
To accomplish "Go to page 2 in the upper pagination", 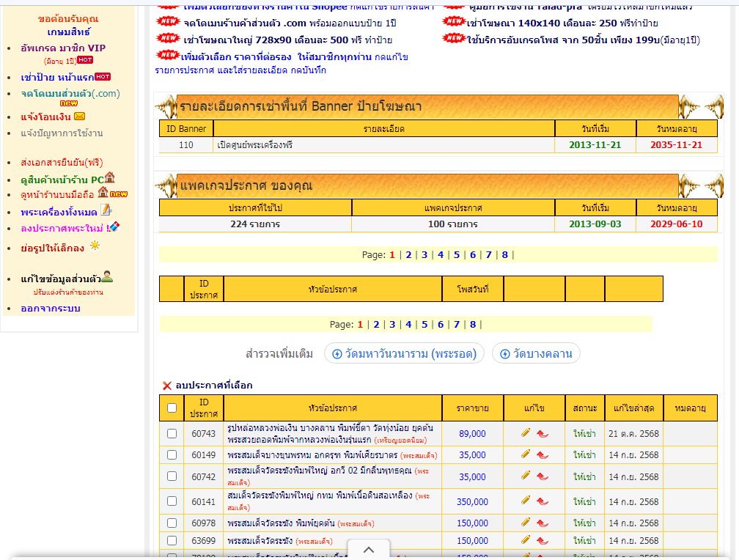I will [408, 255].
